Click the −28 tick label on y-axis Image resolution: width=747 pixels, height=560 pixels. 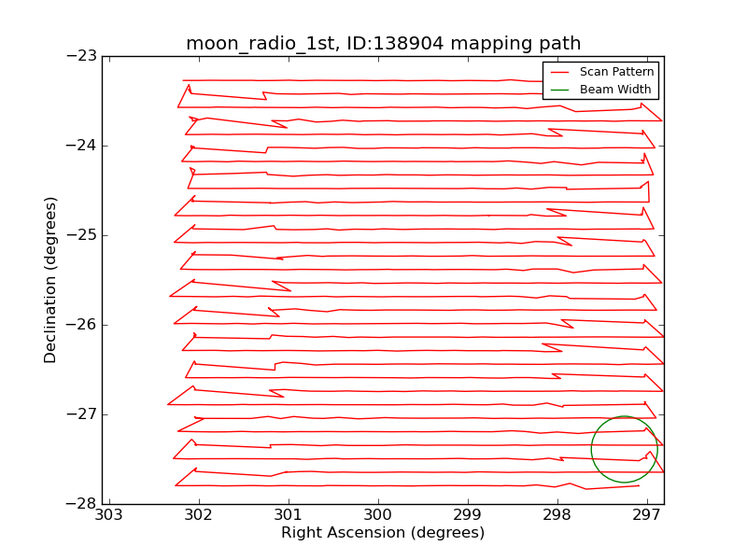81,504
